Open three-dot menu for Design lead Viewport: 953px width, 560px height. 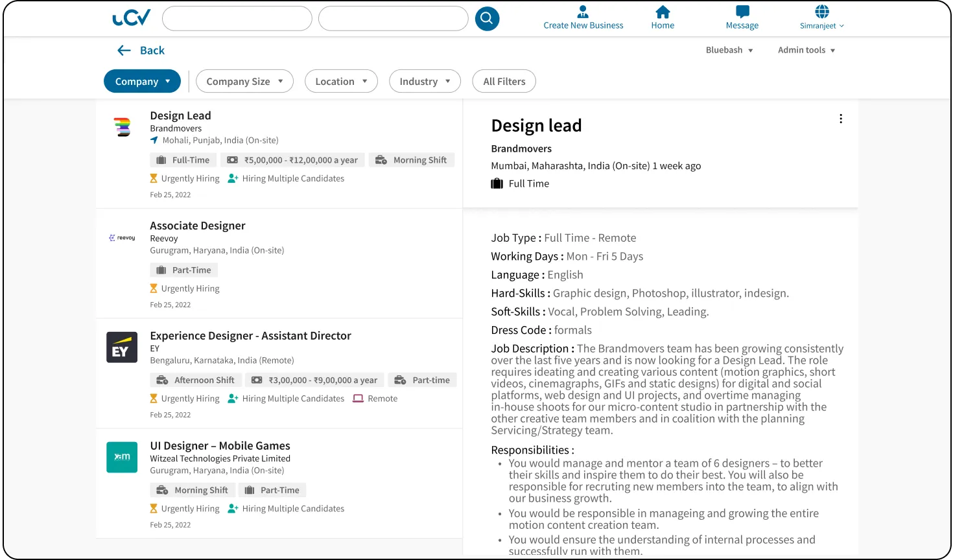pyautogui.click(x=841, y=119)
